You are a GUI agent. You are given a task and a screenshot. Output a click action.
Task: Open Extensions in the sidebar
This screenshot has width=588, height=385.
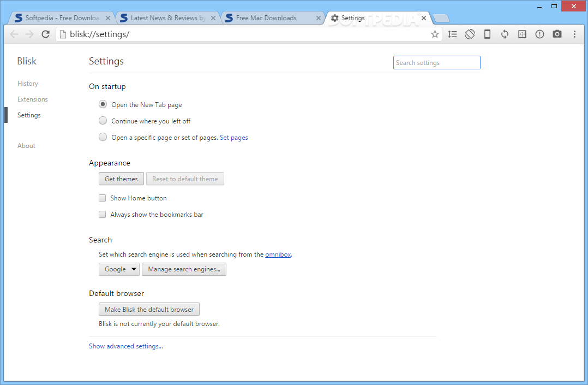click(x=33, y=99)
